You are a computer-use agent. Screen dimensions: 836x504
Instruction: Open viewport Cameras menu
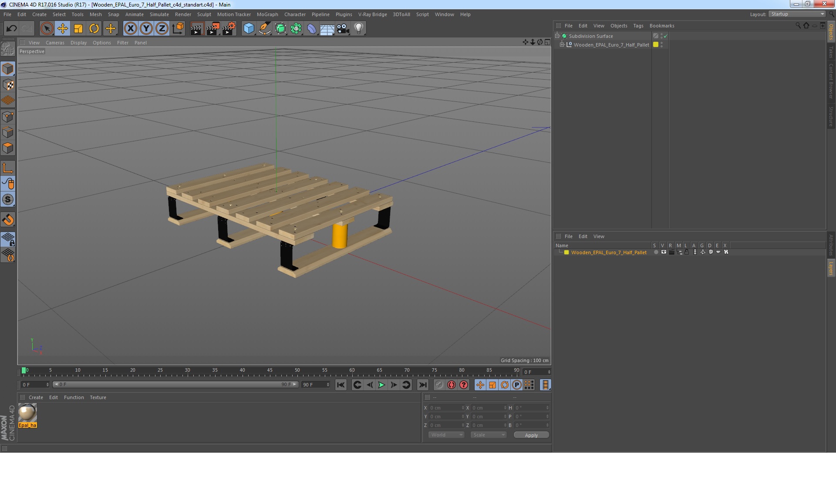55,43
